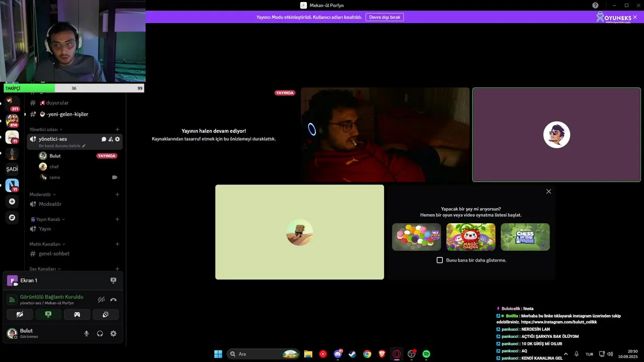
Task: Close the activity suggestion panel
Action: (548, 192)
